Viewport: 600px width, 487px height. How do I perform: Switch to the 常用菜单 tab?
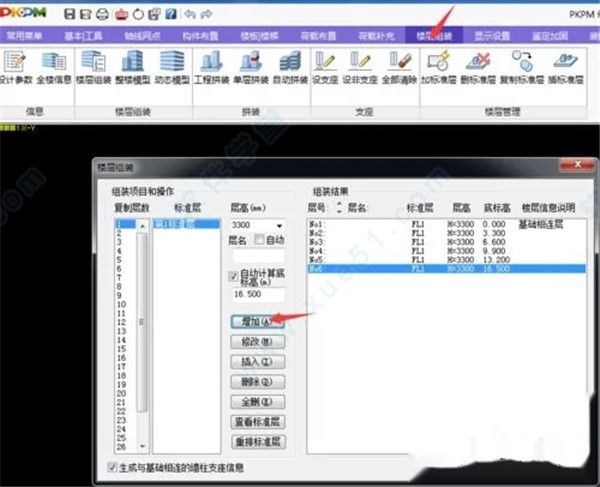24,36
